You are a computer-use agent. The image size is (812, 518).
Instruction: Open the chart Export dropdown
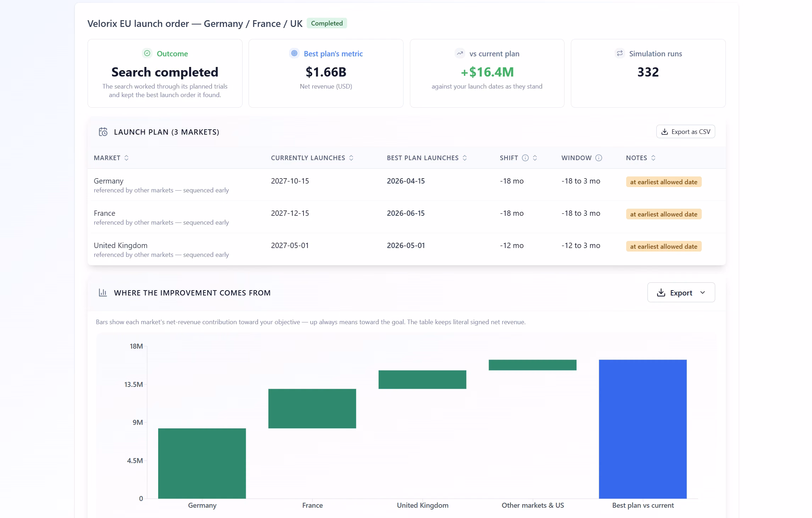tap(681, 293)
